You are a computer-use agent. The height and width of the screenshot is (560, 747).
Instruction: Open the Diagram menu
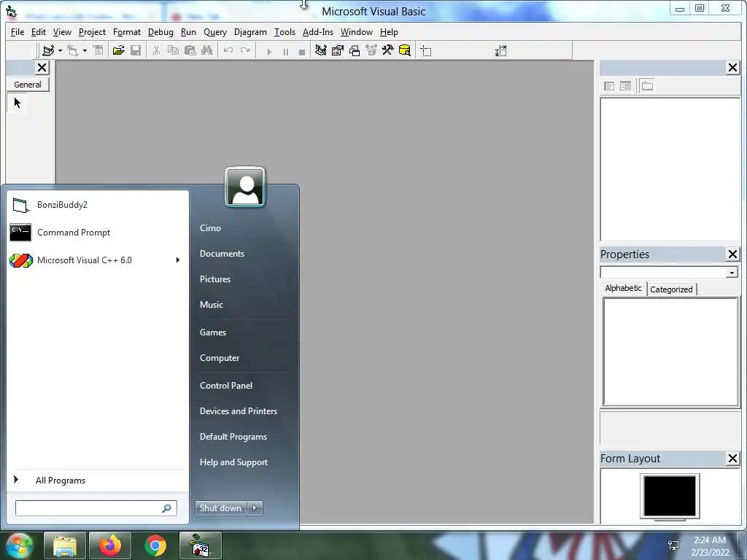[250, 32]
